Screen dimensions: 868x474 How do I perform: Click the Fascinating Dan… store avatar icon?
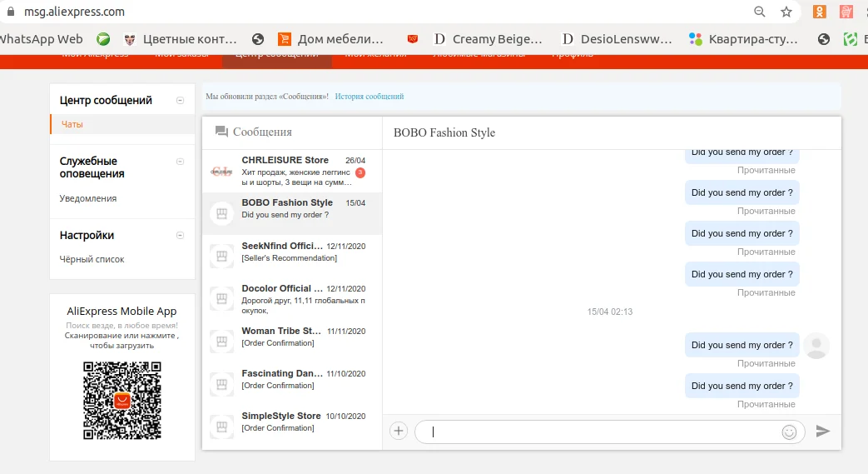(221, 384)
